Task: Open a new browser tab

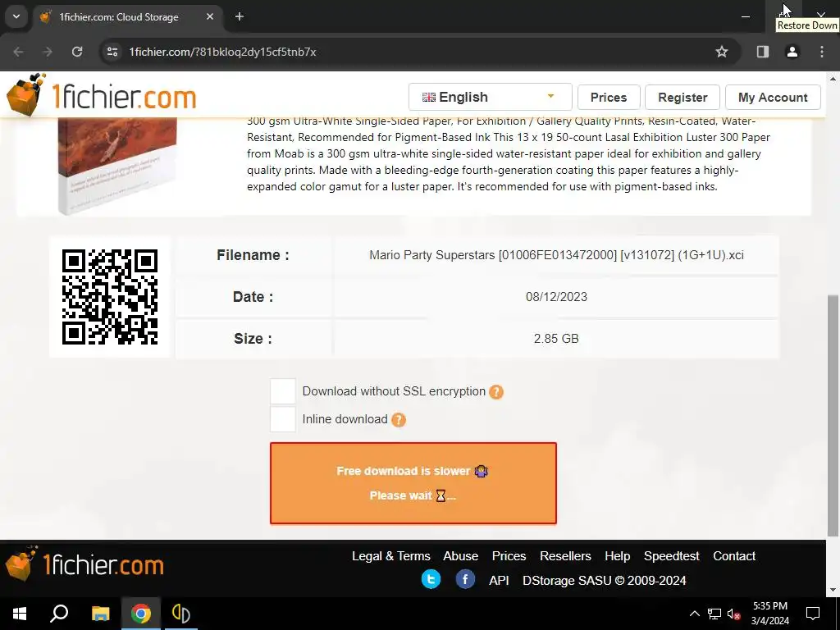Action: [x=240, y=16]
